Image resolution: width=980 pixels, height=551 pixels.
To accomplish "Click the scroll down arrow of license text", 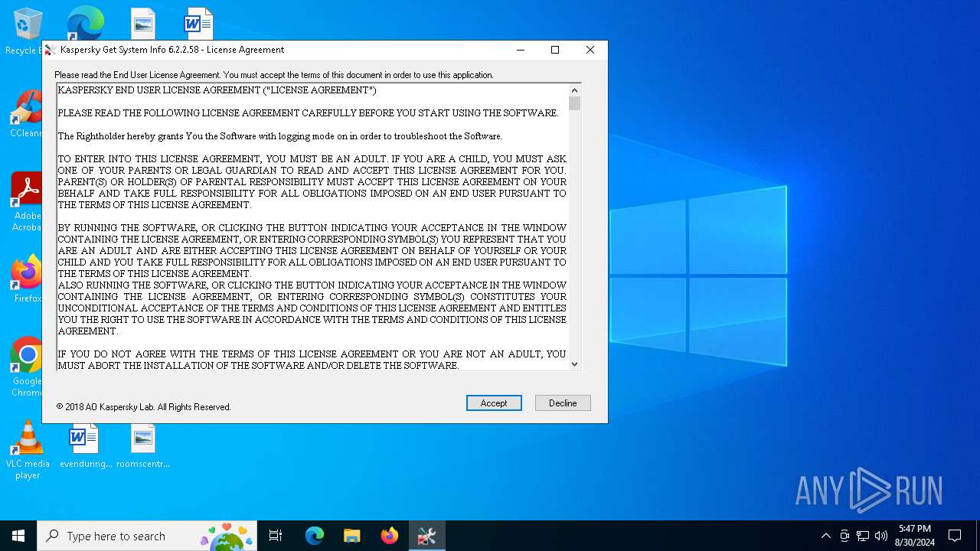I will click(574, 364).
